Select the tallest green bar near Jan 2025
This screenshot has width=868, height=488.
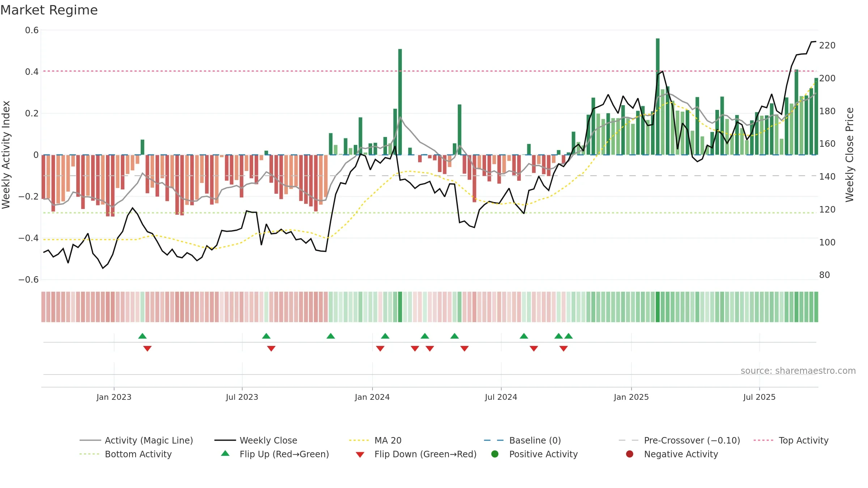pos(658,97)
